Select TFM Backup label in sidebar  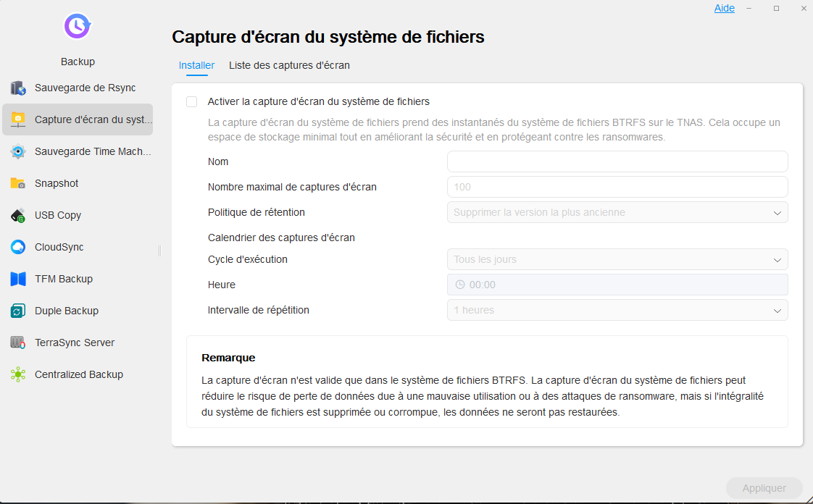pos(64,280)
